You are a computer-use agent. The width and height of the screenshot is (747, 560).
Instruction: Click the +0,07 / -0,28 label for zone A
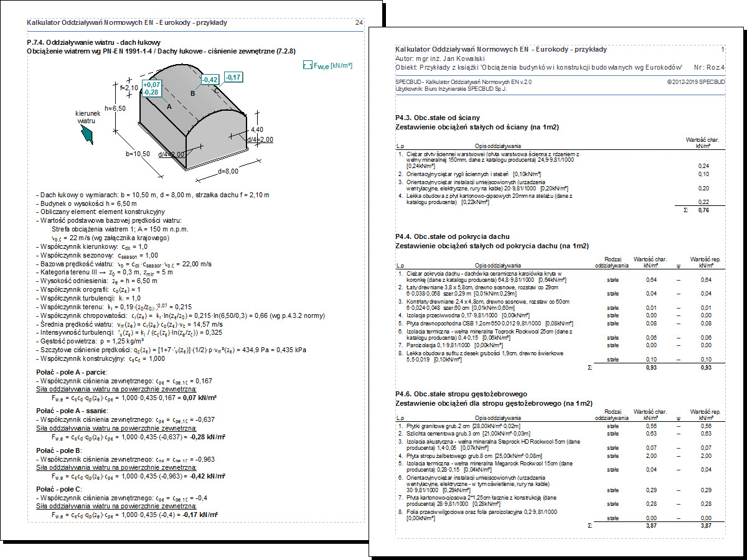(151, 88)
